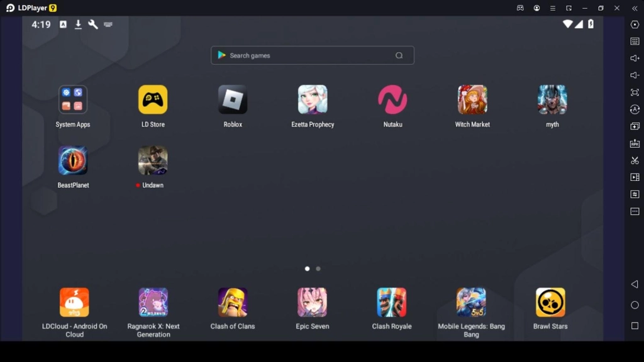
Task: Start the Witch Market game
Action: point(472,99)
